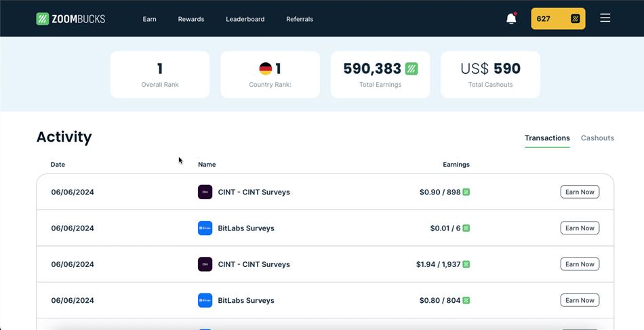This screenshot has height=330, width=644.
Task: Select the Country Rank card
Action: tap(270, 75)
